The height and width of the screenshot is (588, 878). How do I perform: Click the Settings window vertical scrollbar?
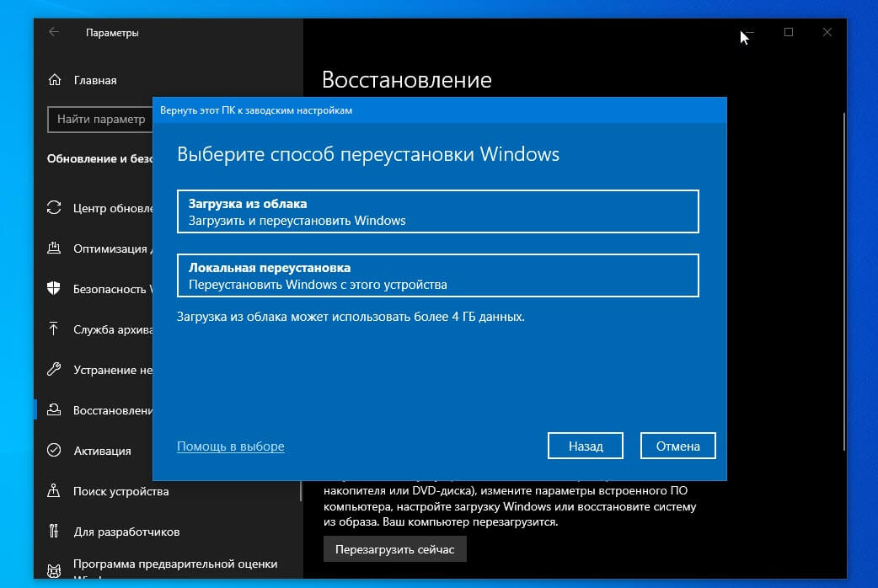(x=843, y=281)
